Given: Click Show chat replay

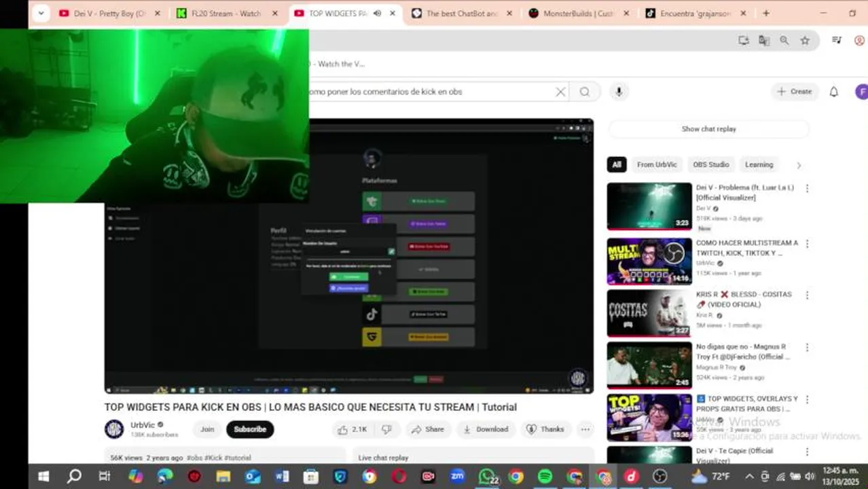Looking at the screenshot, I should [708, 129].
